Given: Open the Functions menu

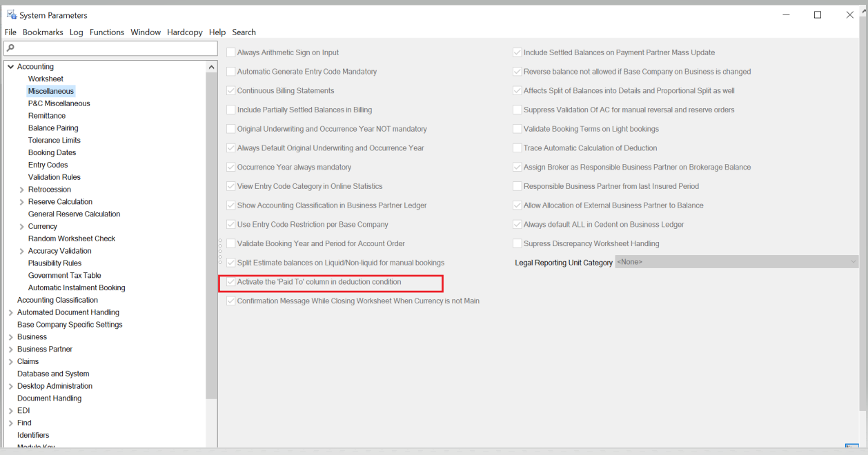Looking at the screenshot, I should click(x=107, y=32).
